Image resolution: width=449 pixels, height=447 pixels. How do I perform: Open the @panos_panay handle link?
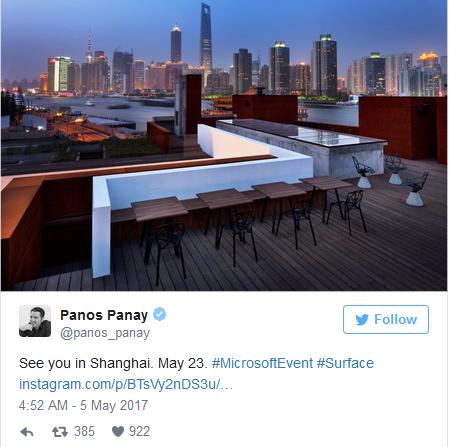(105, 333)
